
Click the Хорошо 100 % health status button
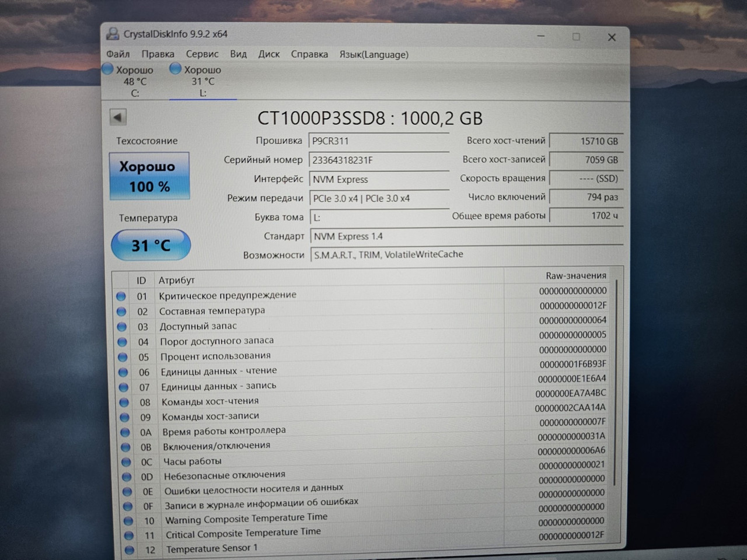[x=149, y=176]
